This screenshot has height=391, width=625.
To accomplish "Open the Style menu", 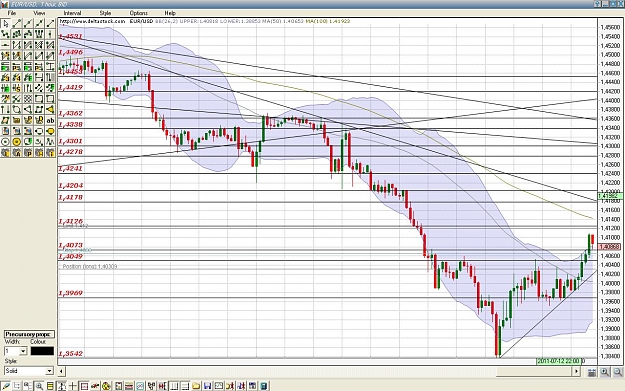I will 105,13.
